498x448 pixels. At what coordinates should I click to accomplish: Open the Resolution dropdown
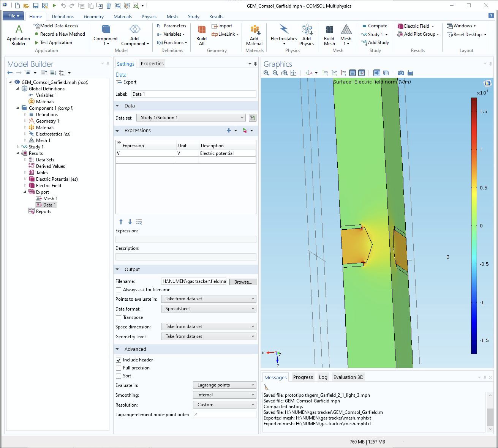tap(224, 405)
